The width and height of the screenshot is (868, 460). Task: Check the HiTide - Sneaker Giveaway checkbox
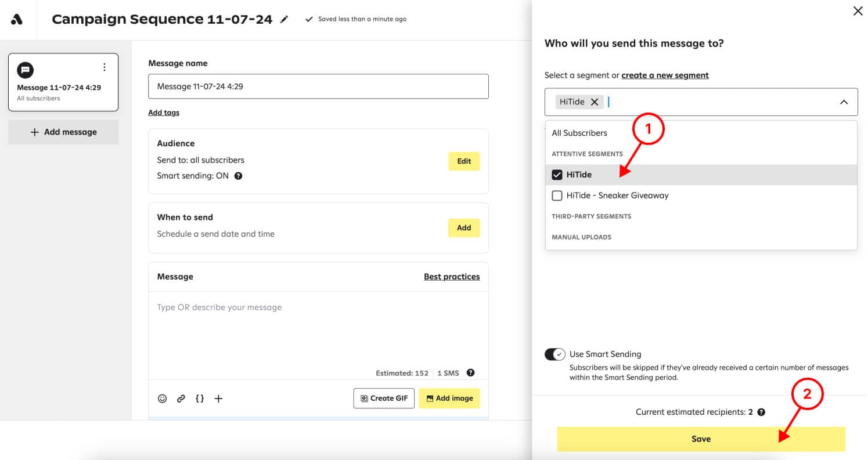(557, 195)
